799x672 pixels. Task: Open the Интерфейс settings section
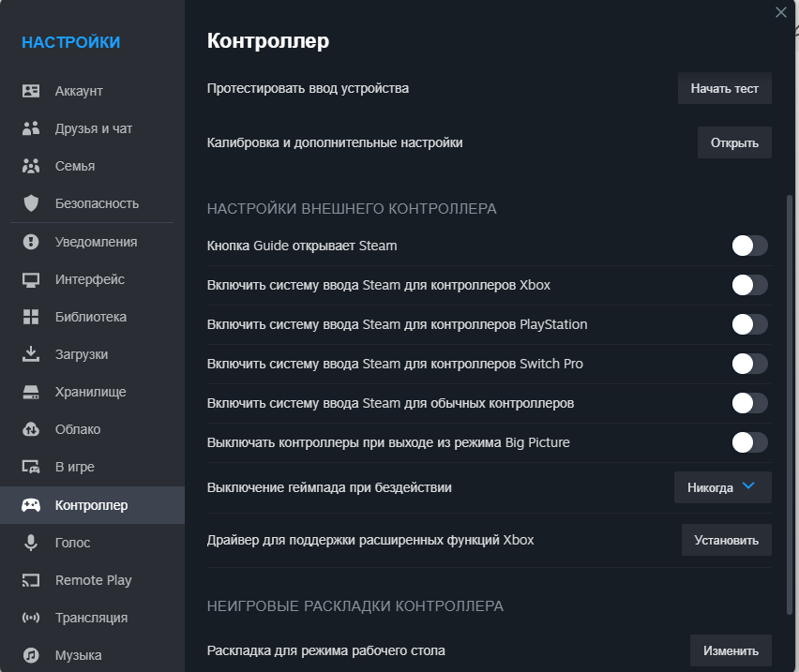click(89, 279)
